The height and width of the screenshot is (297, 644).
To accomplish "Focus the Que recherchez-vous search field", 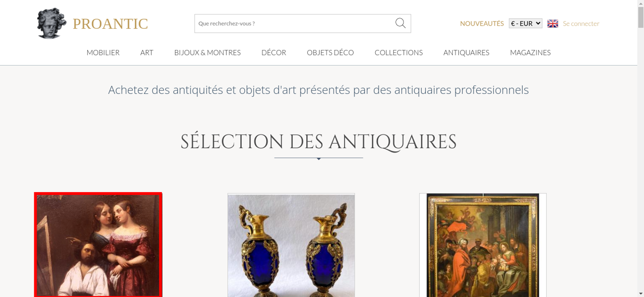I will click(295, 23).
